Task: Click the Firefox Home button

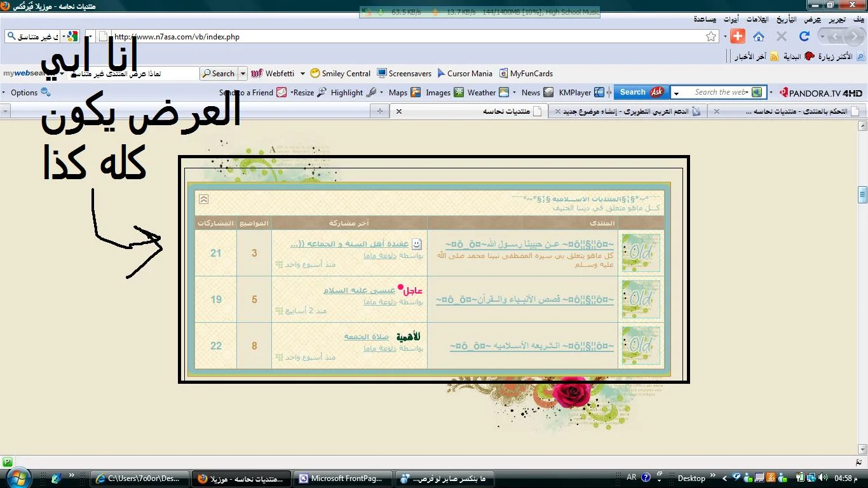Action: [x=759, y=37]
